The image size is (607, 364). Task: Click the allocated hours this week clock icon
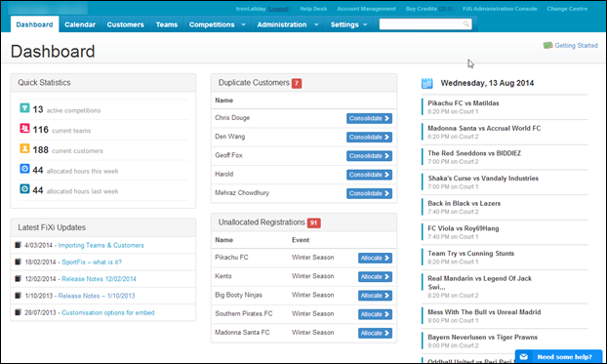pos(24,169)
